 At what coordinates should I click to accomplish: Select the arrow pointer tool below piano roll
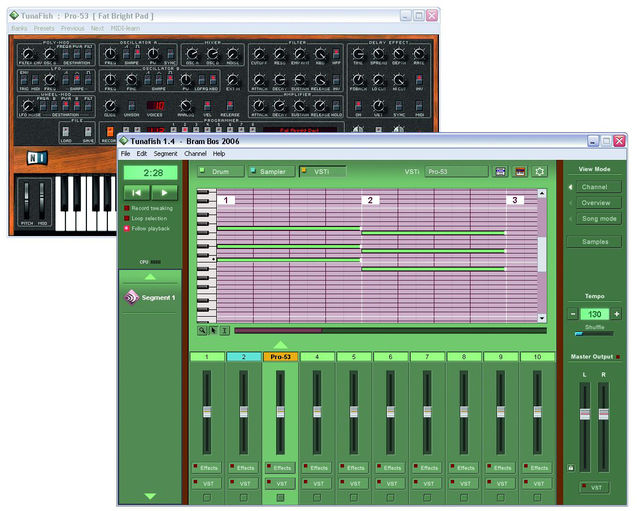pos(213,331)
